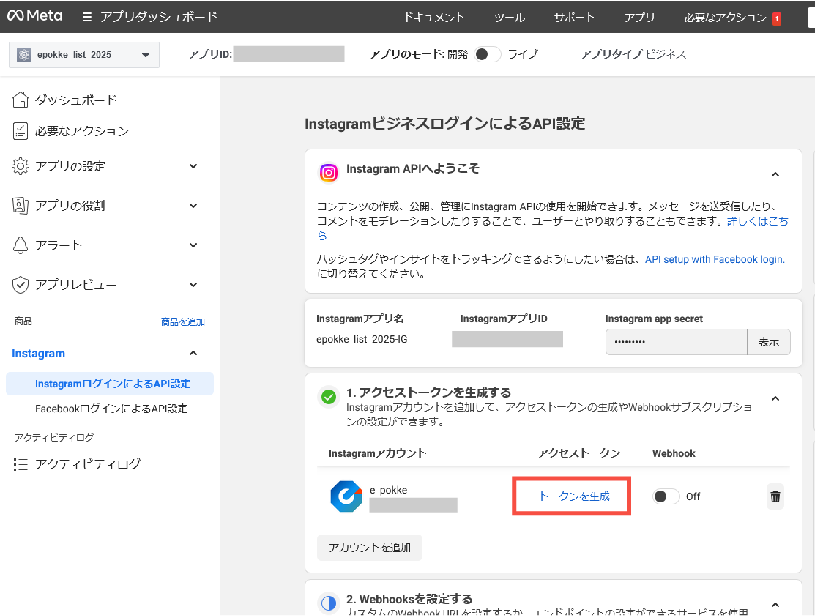Click the 表示 button for app secret
Image resolution: width=815 pixels, height=616 pixels.
click(769, 342)
